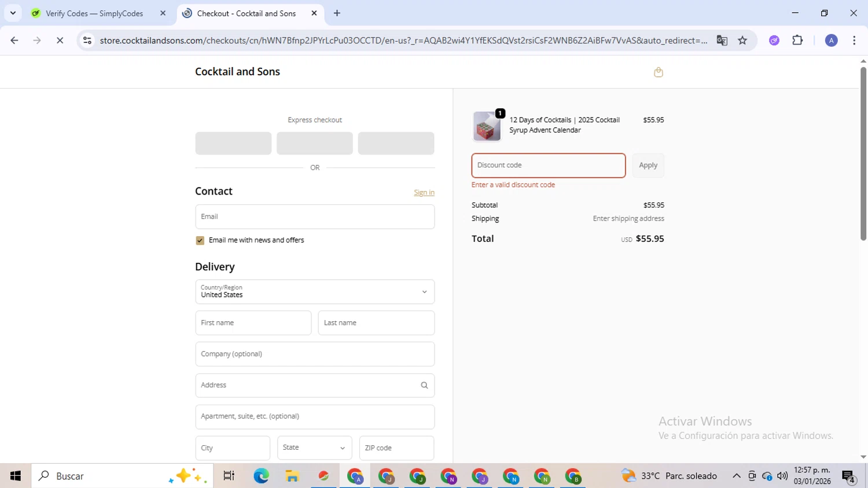Click the Sign in link

point(424,192)
